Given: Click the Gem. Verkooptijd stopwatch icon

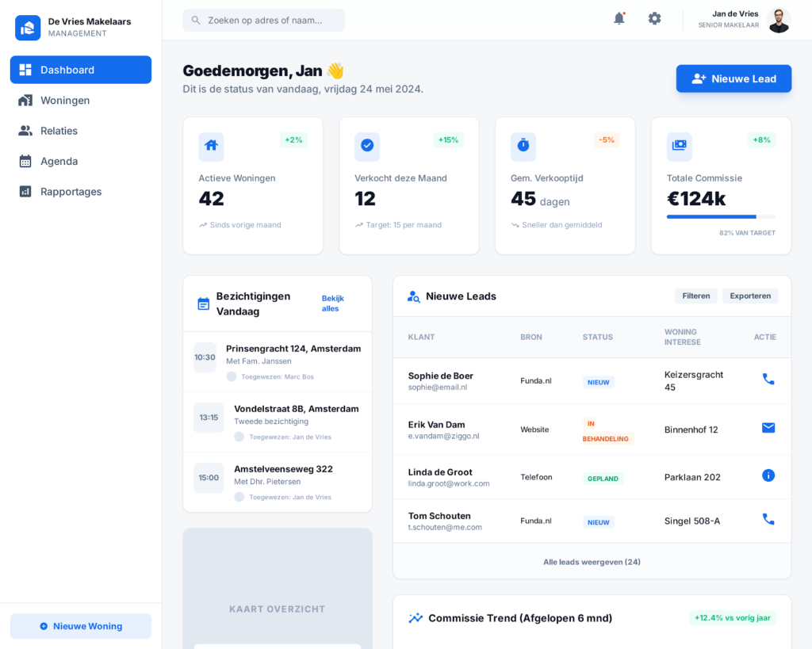Looking at the screenshot, I should pyautogui.click(x=523, y=146).
